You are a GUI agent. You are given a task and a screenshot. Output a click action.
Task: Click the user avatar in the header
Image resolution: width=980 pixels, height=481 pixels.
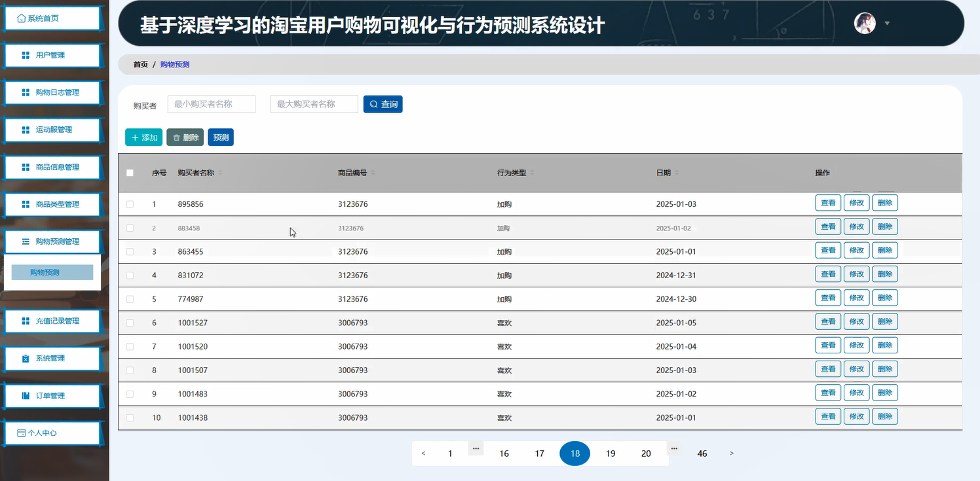[865, 23]
